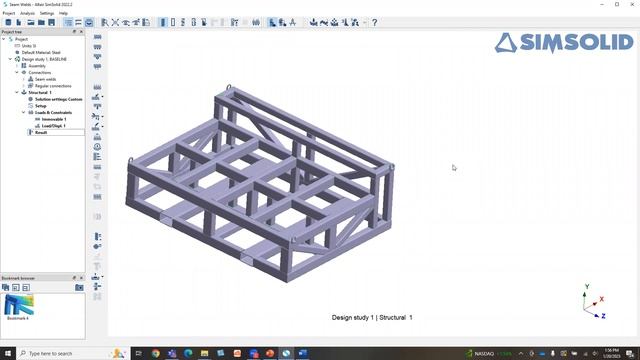Click the Regular connections tree icon
The height and width of the screenshot is (360, 640).
tap(31, 86)
